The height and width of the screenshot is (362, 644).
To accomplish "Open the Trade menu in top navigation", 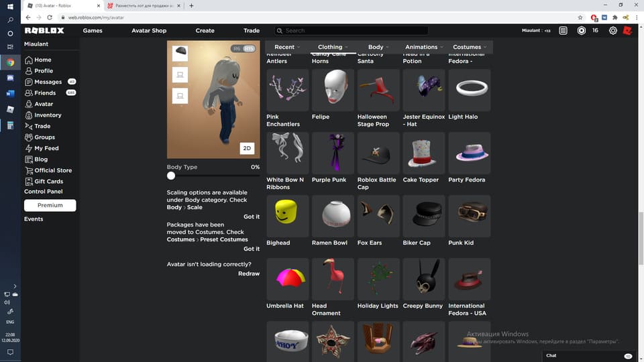I will coord(252,31).
